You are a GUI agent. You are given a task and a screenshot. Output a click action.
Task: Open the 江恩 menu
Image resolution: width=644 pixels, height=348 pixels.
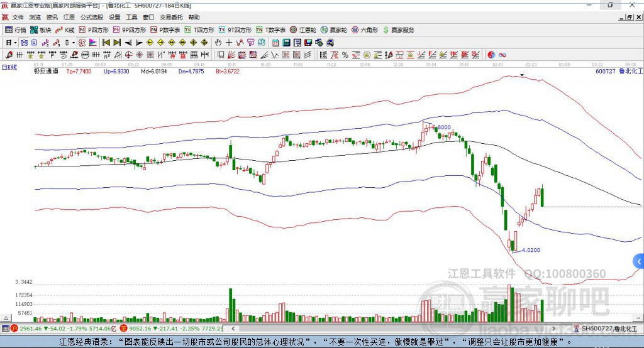(x=69, y=17)
